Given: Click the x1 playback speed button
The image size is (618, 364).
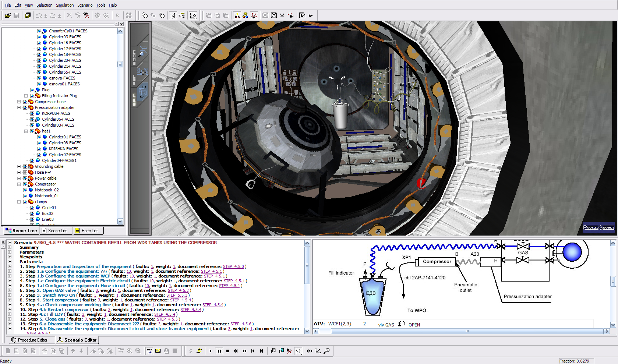Looking at the screenshot, I should coord(299,351).
